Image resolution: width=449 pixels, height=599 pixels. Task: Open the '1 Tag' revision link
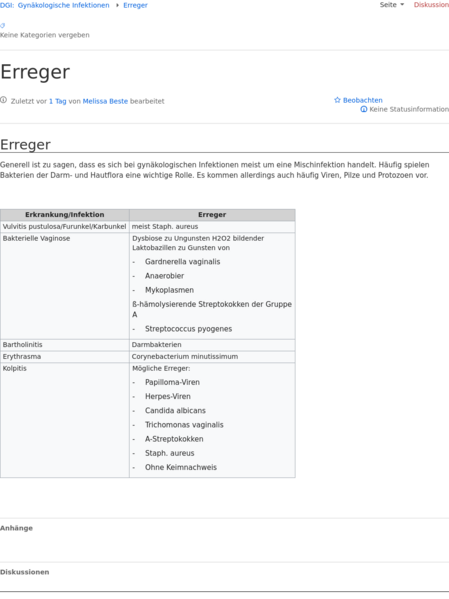click(x=58, y=101)
